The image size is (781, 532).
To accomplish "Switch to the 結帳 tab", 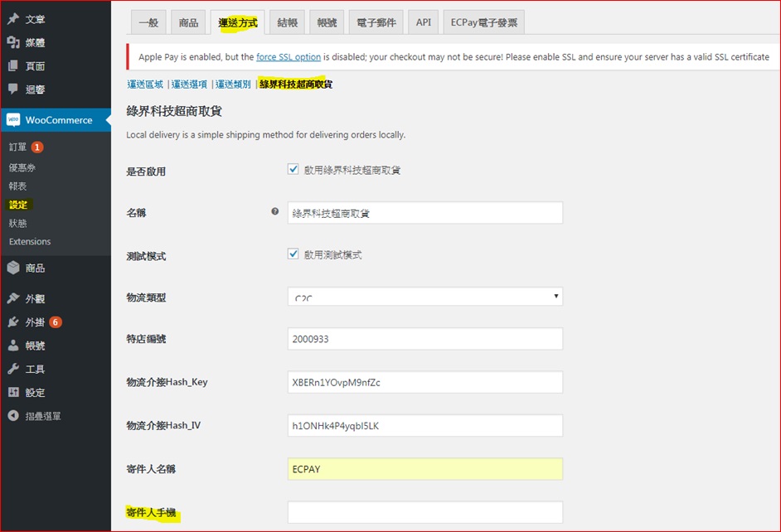I will [288, 22].
